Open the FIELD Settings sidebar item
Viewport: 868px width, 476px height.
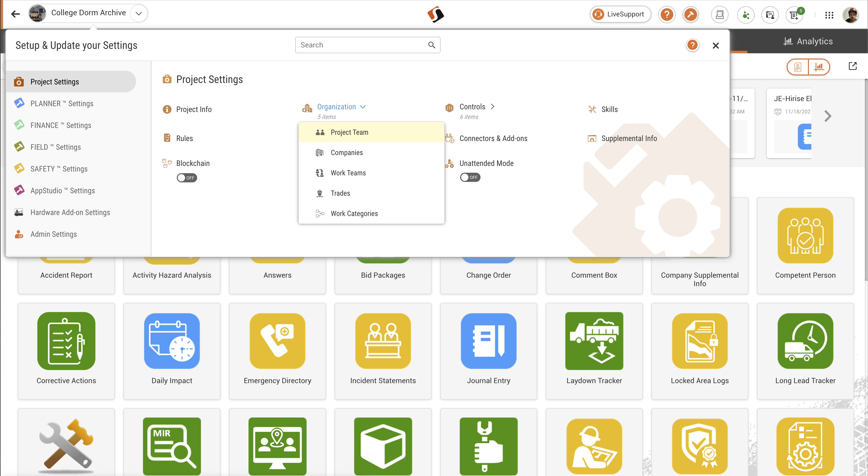click(x=56, y=147)
